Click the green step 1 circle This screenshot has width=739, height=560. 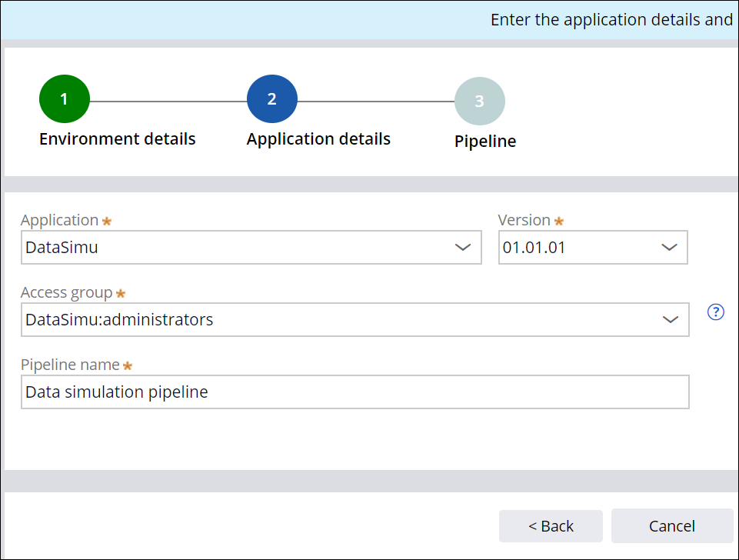point(65,100)
